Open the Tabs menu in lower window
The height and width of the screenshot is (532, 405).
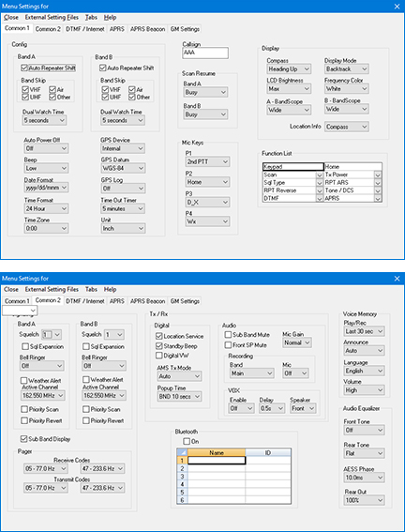point(91,289)
